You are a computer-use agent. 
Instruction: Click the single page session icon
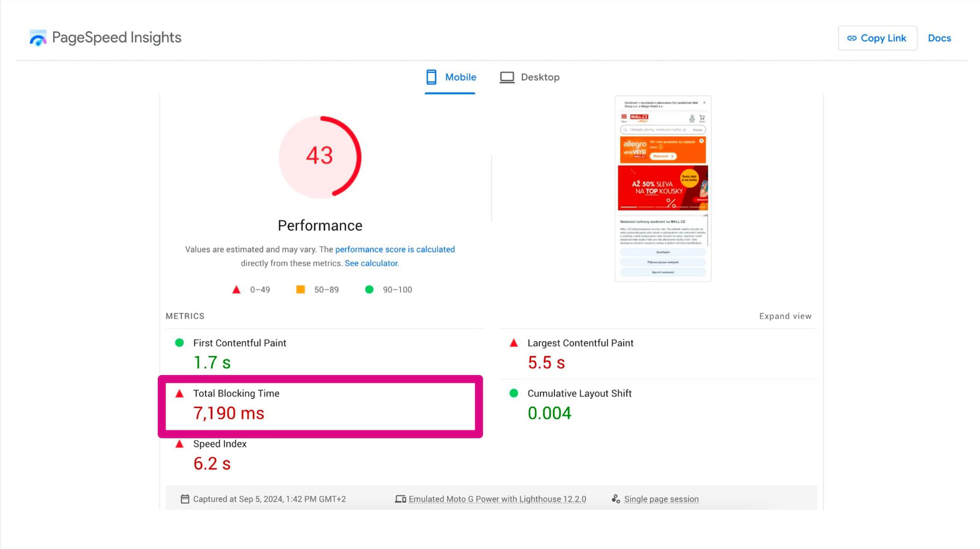click(616, 499)
